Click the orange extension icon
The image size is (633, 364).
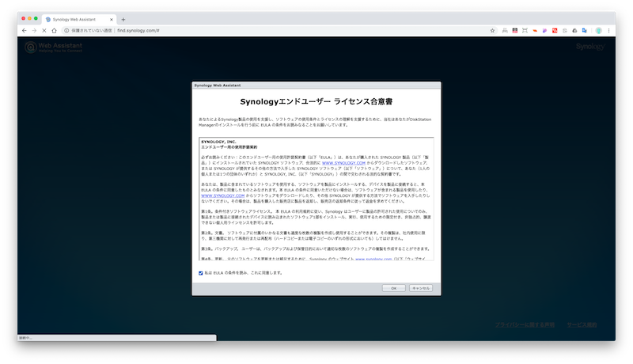(x=535, y=31)
